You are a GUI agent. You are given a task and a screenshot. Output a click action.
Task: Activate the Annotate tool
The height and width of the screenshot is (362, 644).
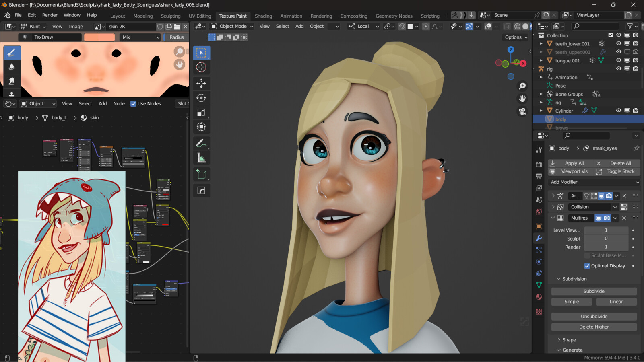click(201, 143)
